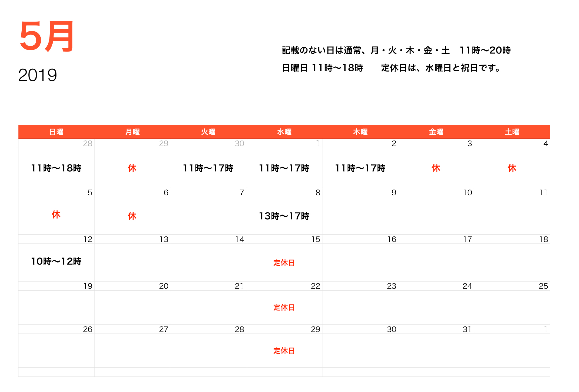Image resolution: width=579 pixels, height=392 pixels.
Task: Click the 定休日 label on May 15
Action: (x=284, y=263)
